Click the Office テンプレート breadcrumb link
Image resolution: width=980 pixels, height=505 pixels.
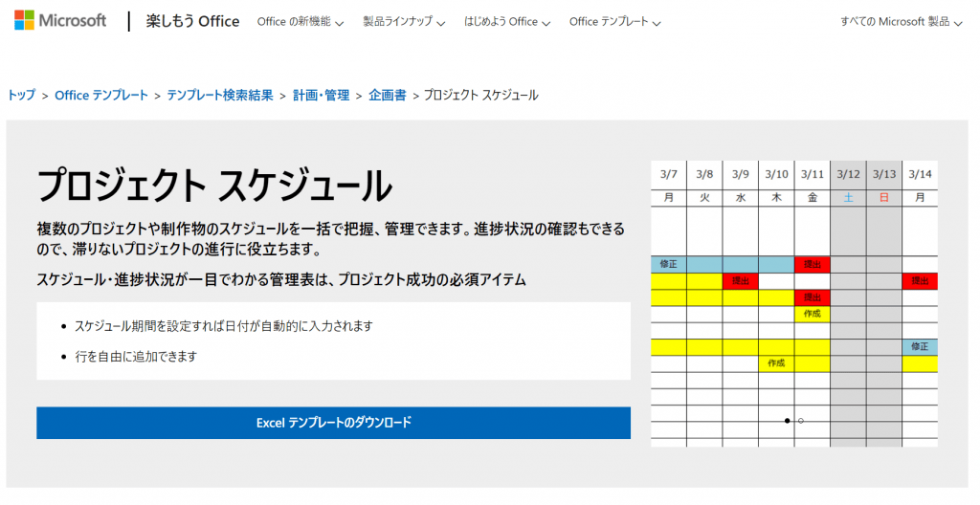(x=101, y=95)
